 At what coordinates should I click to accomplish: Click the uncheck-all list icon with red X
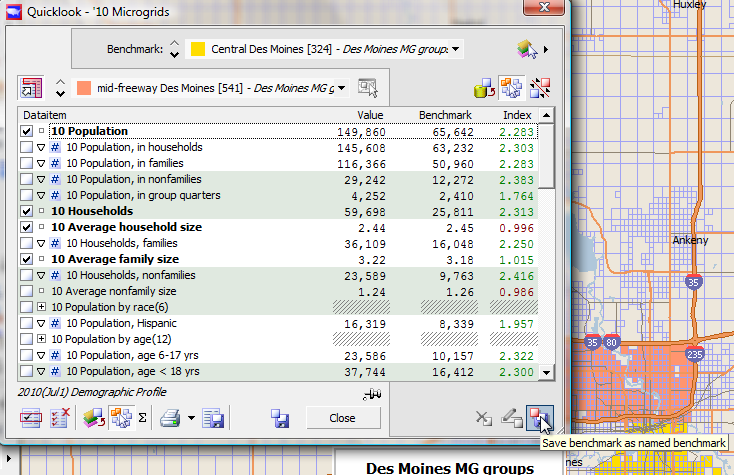pos(59,418)
